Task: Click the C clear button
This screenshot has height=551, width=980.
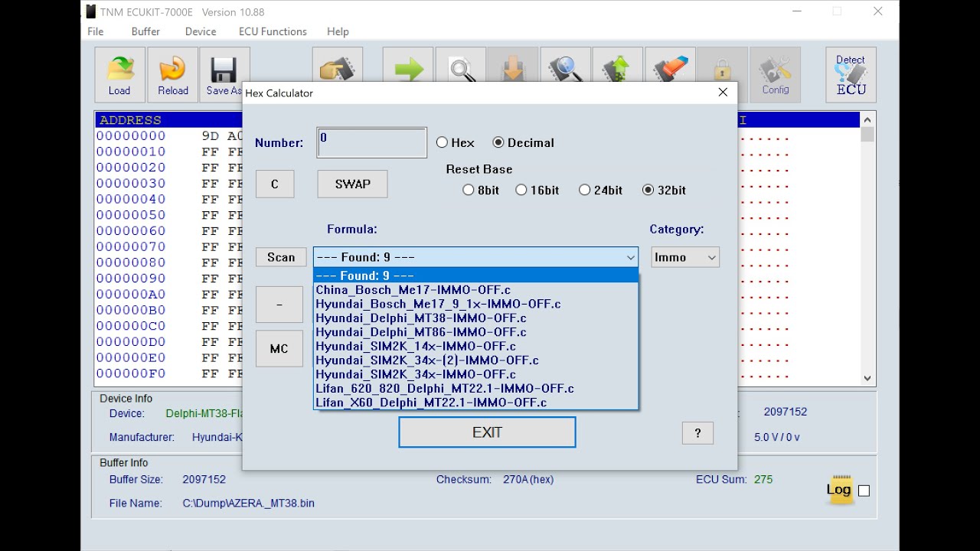Action: (275, 184)
